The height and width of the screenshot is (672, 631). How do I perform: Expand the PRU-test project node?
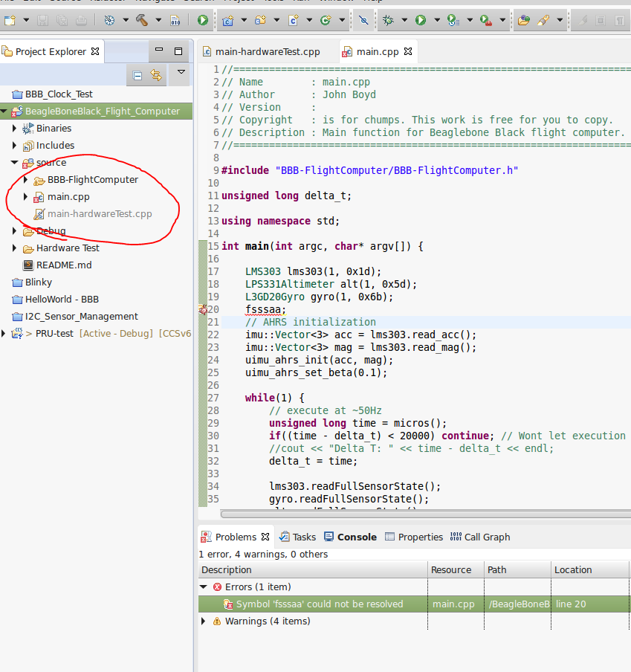pos(4,334)
